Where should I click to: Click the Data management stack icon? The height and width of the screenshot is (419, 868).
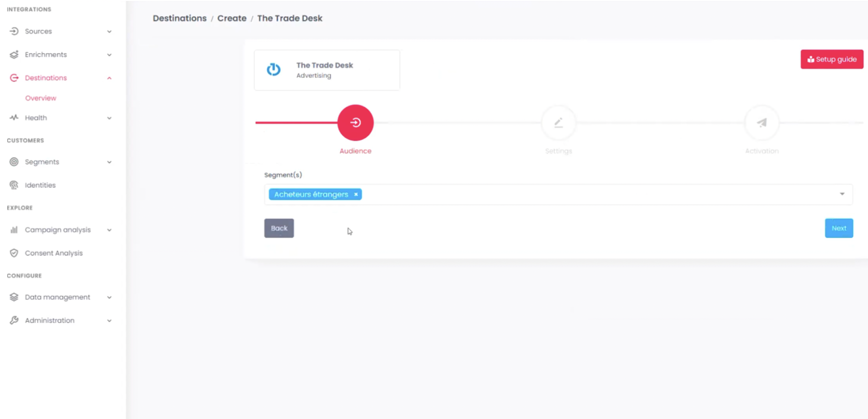click(x=14, y=297)
